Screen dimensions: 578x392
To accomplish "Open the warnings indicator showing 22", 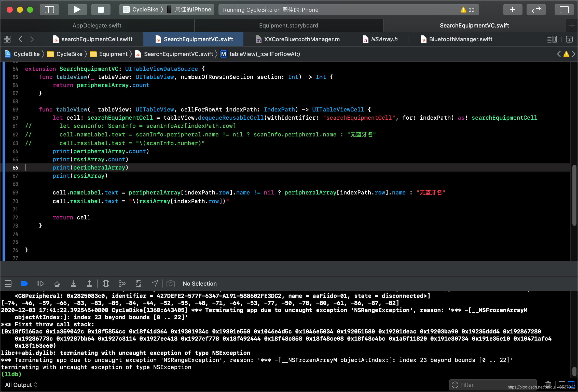I will click(x=467, y=10).
